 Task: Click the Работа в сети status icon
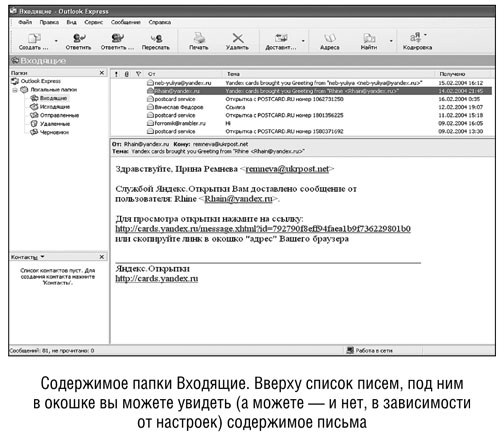point(350,350)
